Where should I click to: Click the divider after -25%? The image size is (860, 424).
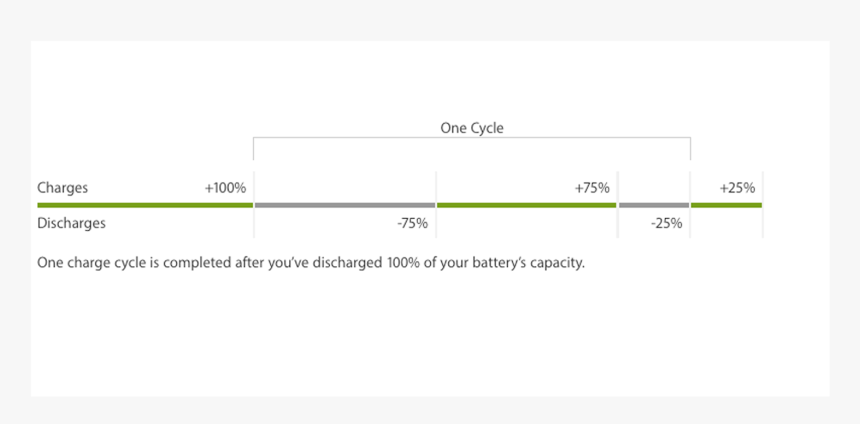(690, 204)
